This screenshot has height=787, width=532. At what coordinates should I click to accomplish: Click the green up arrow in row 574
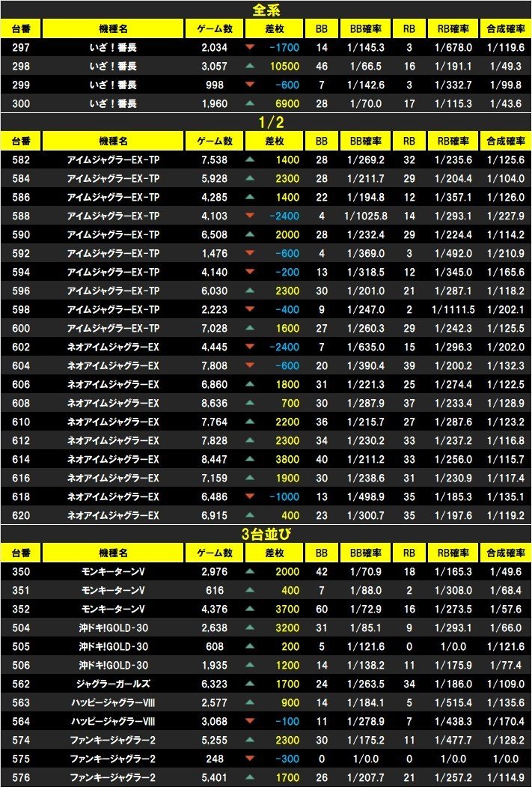tap(250, 740)
